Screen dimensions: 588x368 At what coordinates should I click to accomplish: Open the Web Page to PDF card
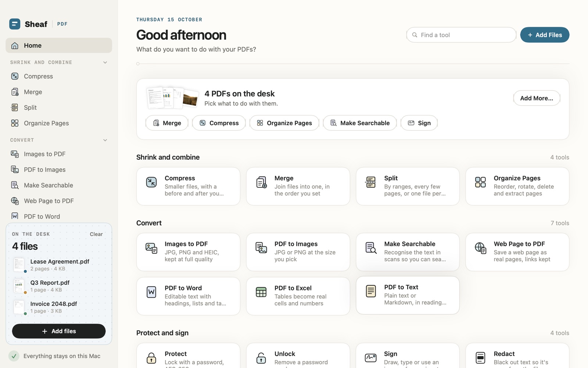click(517, 252)
